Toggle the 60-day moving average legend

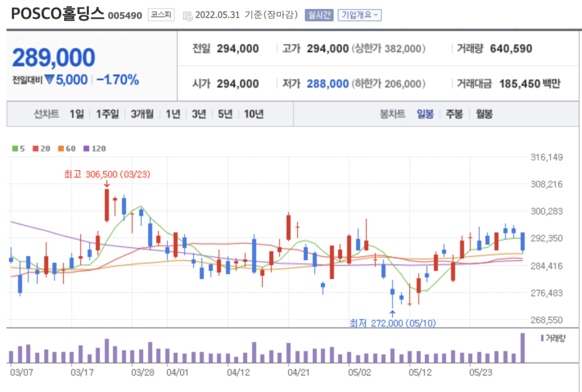click(x=66, y=149)
